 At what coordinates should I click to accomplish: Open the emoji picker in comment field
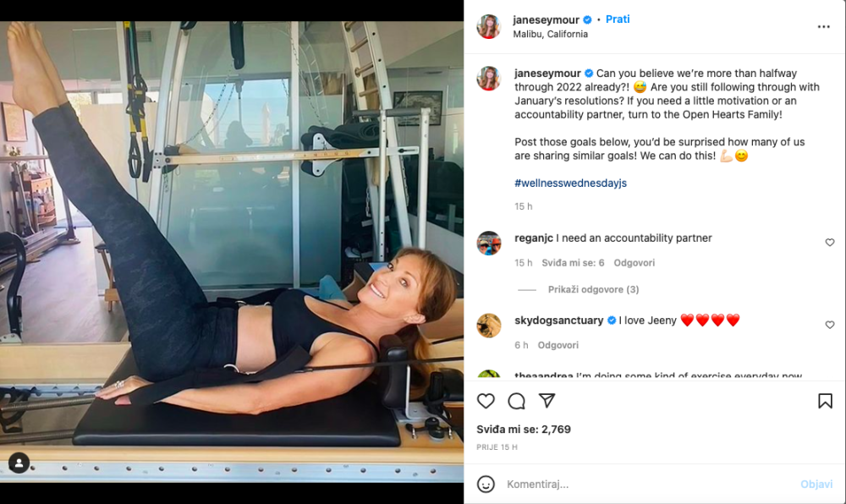pyautogui.click(x=486, y=485)
